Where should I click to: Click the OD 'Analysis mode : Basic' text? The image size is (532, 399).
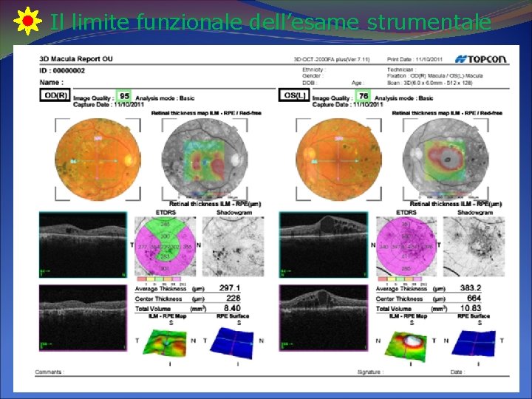pos(165,98)
